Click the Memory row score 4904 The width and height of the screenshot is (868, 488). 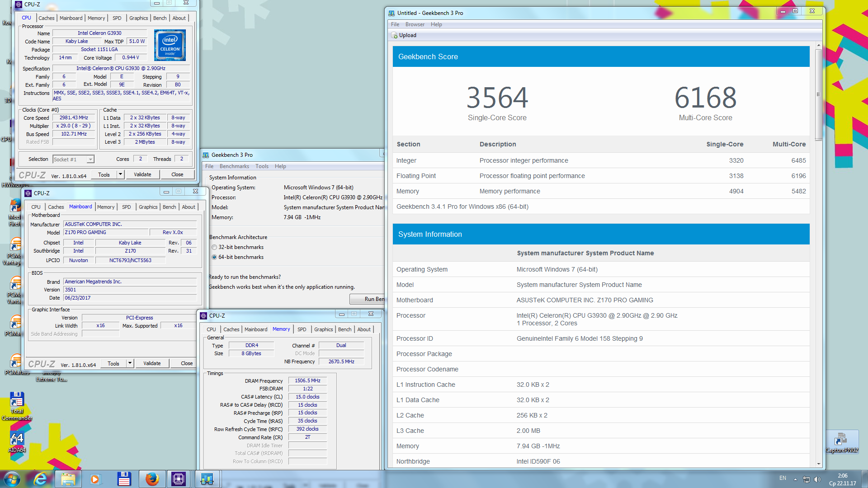click(x=736, y=191)
